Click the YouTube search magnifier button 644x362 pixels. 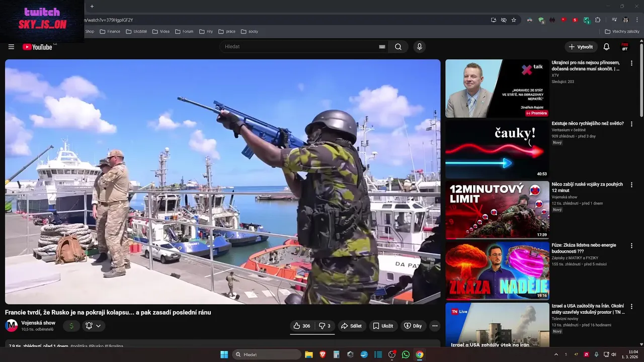(398, 47)
